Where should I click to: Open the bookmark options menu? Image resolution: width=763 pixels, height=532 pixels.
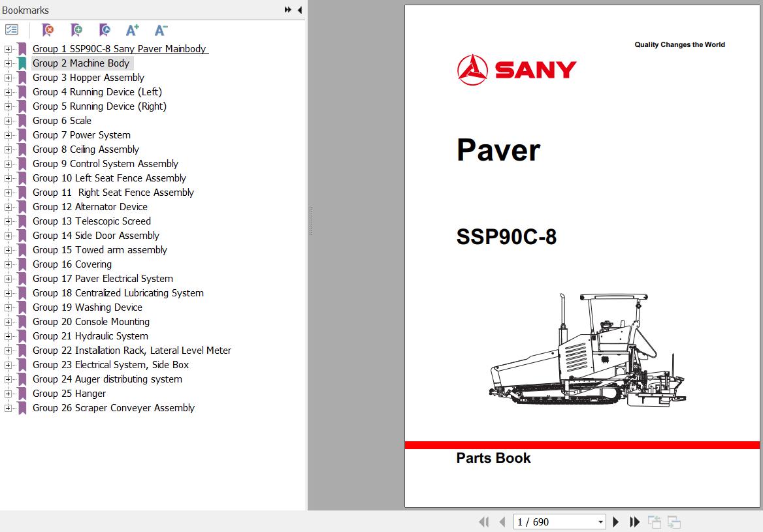coord(12,30)
